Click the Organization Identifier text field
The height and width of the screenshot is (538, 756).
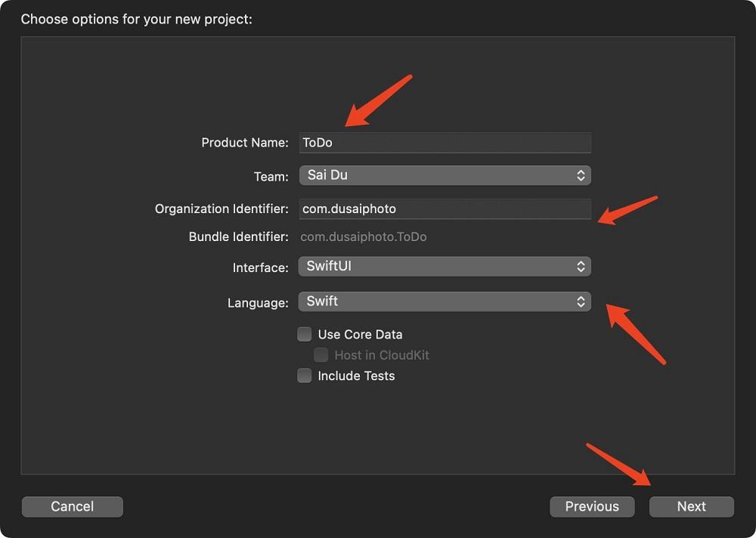tap(445, 209)
